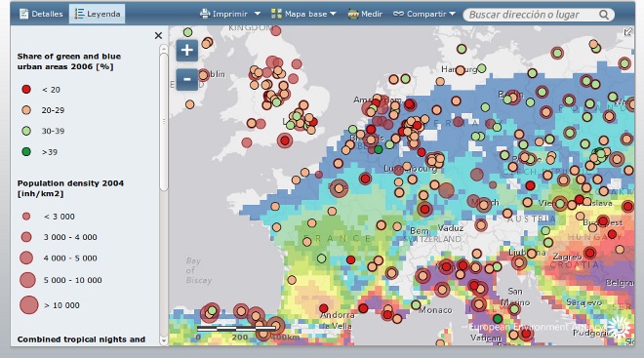Click the Zagreb label on map
Image resolution: width=644 pixels, height=358 pixels.
(x=567, y=257)
